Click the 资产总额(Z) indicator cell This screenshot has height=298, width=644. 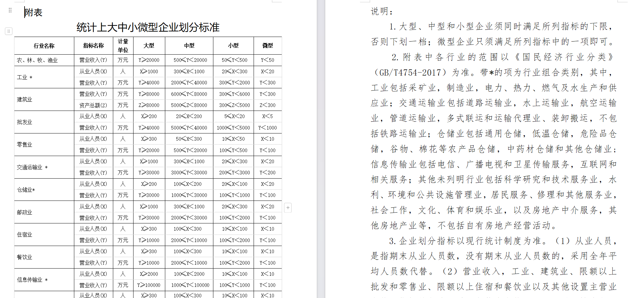(93, 105)
